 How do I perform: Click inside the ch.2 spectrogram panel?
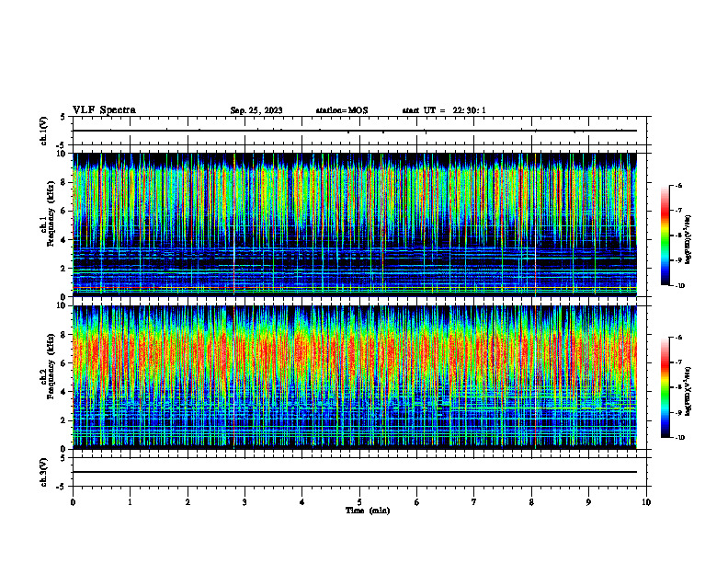coord(355,377)
